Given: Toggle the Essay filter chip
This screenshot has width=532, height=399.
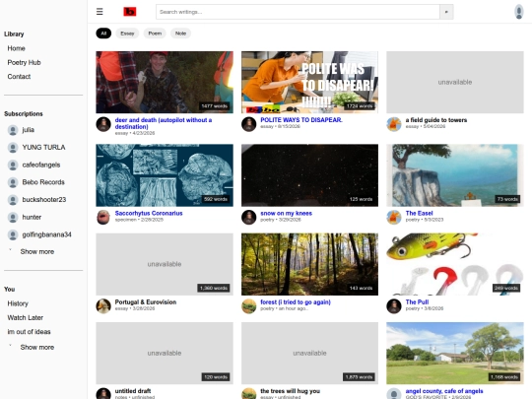Looking at the screenshot, I should tap(127, 33).
